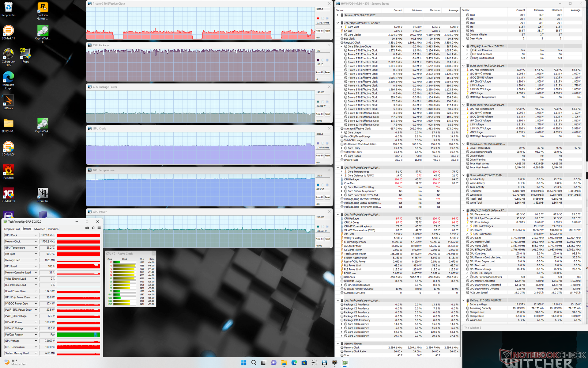
Task: Click Reset in GPU Temperature graph
Action: [327, 197]
